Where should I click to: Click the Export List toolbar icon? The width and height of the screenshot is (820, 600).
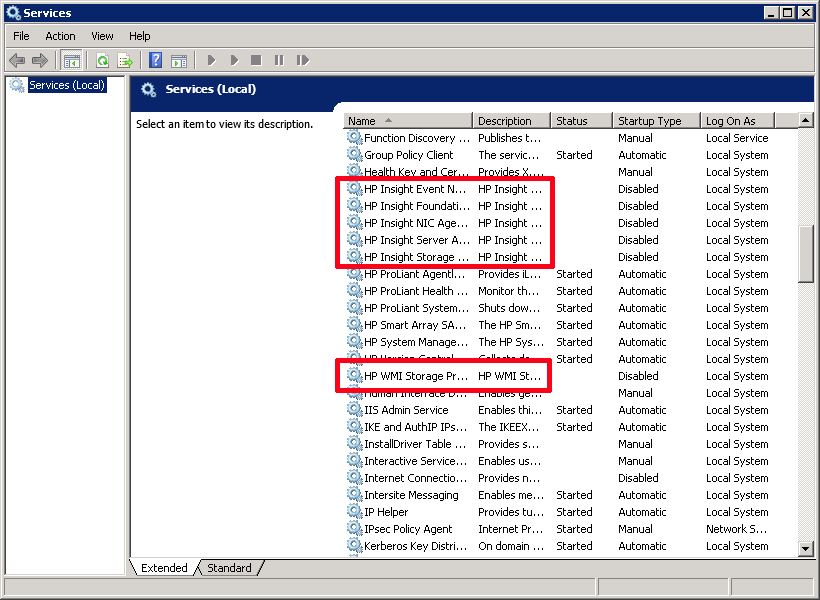click(x=126, y=60)
